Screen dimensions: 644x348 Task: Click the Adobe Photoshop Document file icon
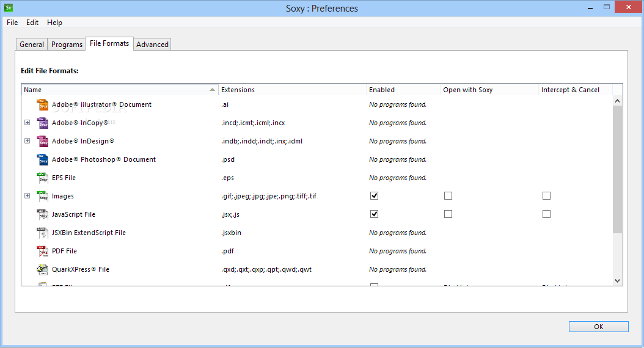click(43, 159)
